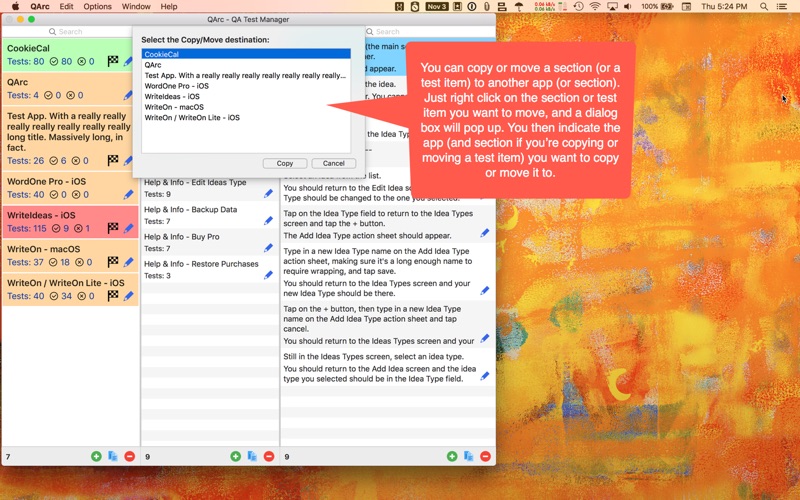Click the flag icon on WriteOn - macOS row
This screenshot has height=500, width=800.
coord(113,262)
